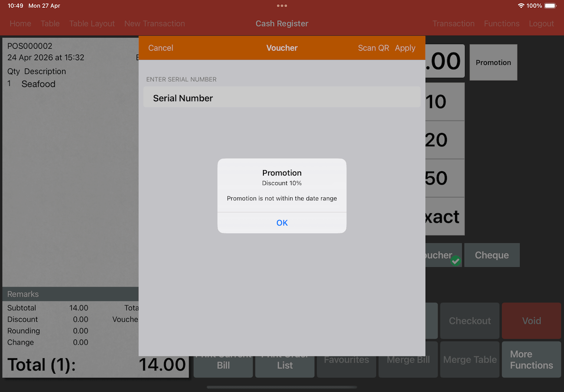Open the Functions menu
This screenshot has width=564, height=392.
point(501,23)
